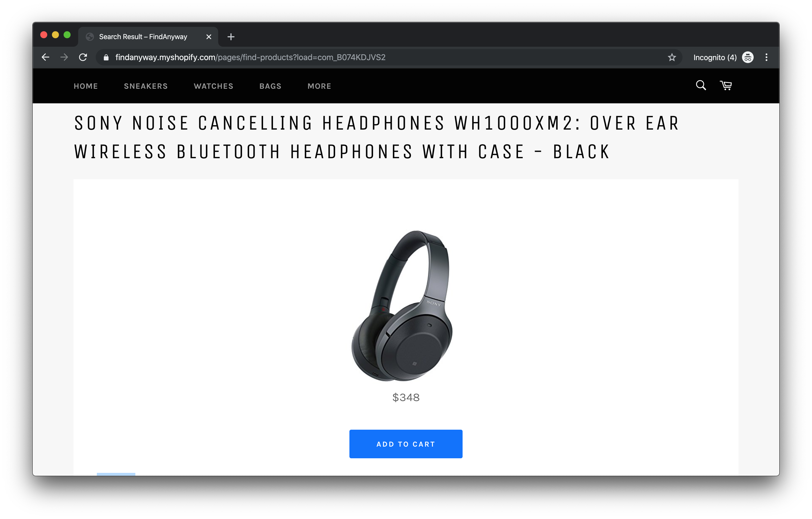Bookmark this page with the star icon

(672, 57)
